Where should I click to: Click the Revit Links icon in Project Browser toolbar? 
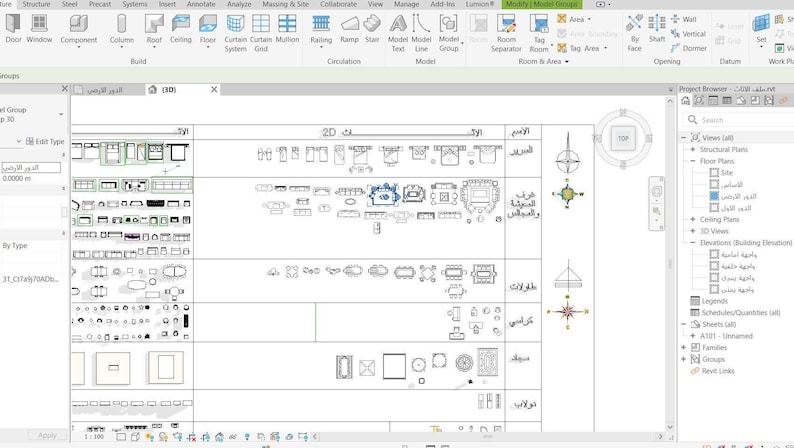783,100
